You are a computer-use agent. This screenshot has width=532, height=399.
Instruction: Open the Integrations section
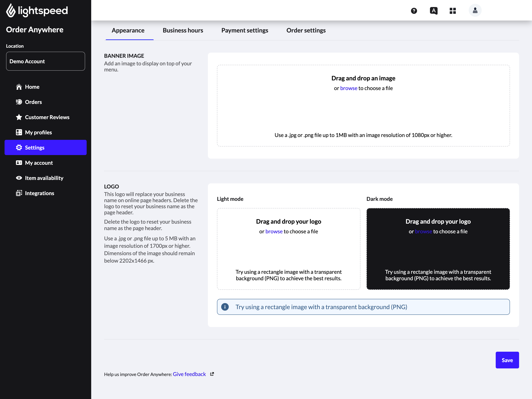[x=40, y=193]
